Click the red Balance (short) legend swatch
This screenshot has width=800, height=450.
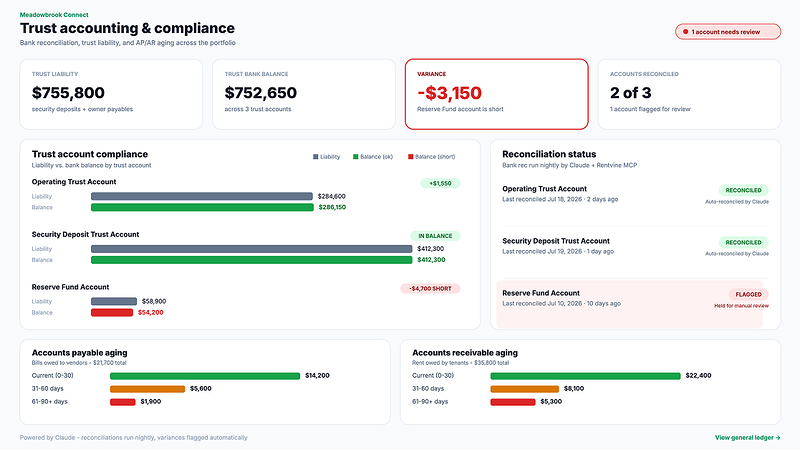(x=411, y=157)
